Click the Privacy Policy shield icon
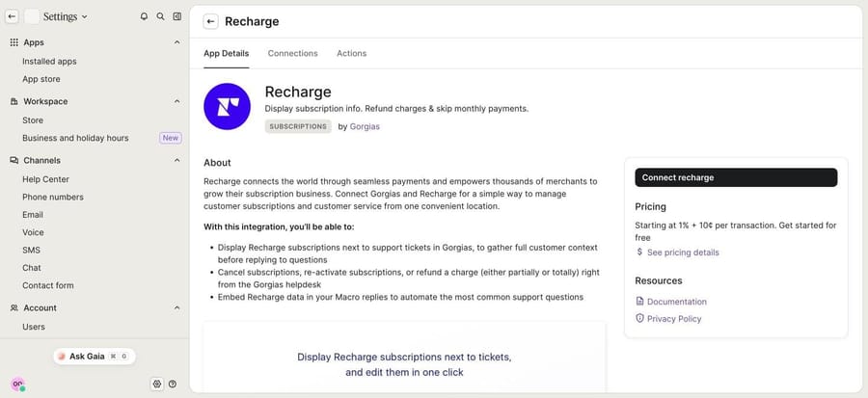Image resolution: width=868 pixels, height=398 pixels. click(640, 318)
